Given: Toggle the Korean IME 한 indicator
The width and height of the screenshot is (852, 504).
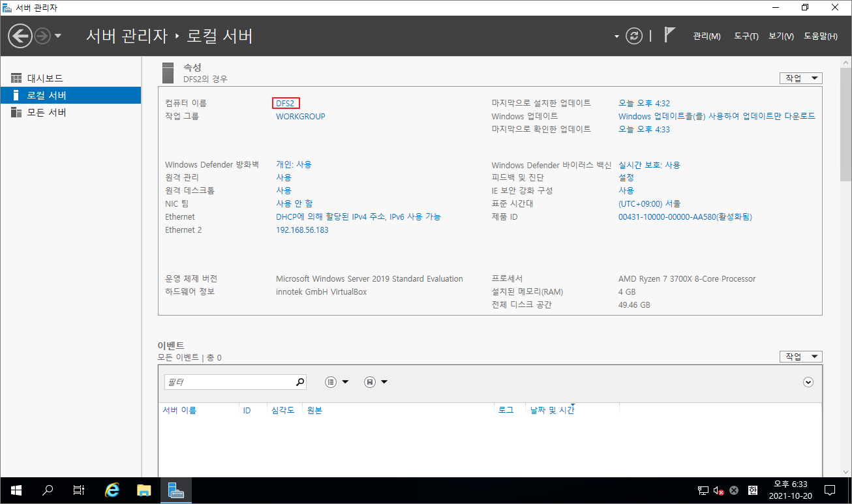Looking at the screenshot, I should pyautogui.click(x=752, y=490).
